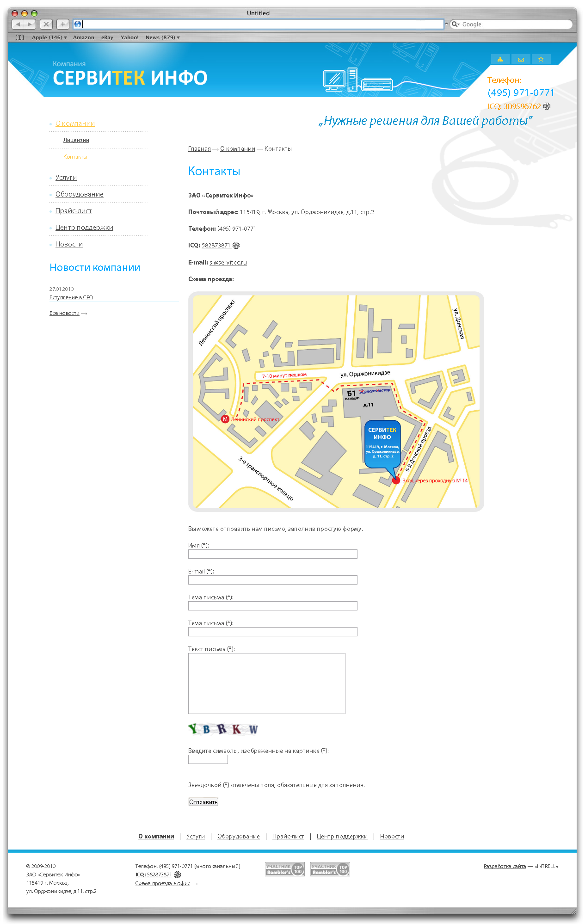Click ICQ flower icon beside 582873871 in contacts
585x924 pixels.
236,246
